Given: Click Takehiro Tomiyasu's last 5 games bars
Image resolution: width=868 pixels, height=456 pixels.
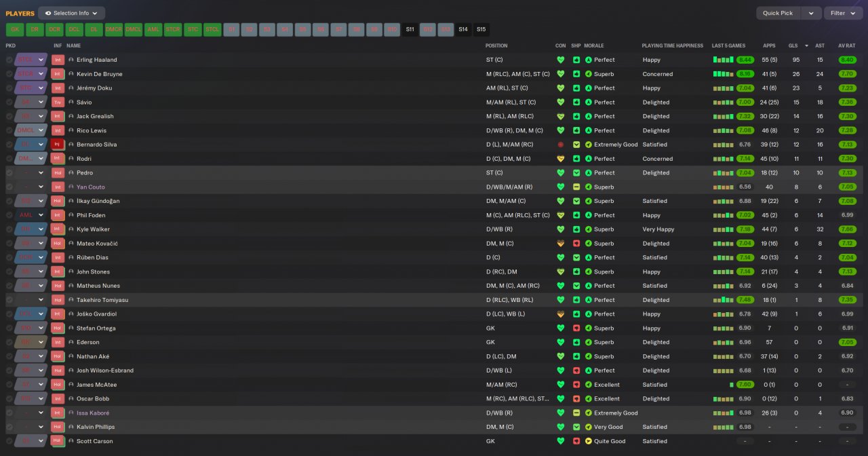Looking at the screenshot, I should (724, 300).
